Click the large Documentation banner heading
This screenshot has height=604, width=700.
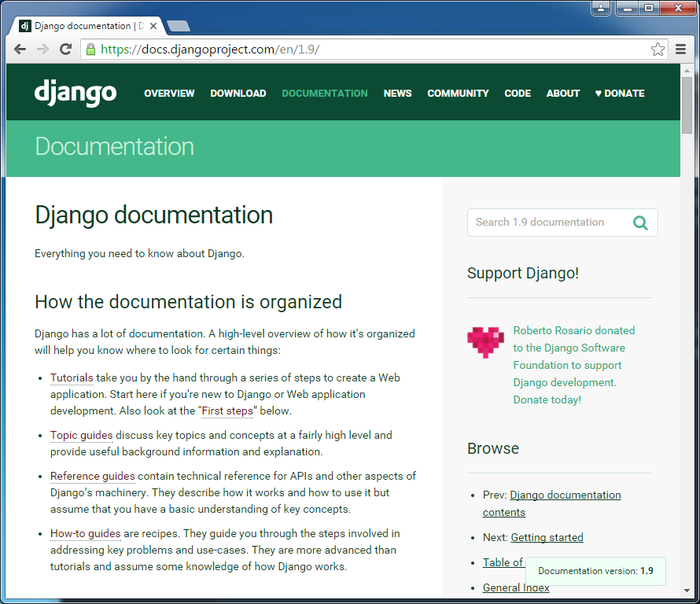click(x=115, y=146)
